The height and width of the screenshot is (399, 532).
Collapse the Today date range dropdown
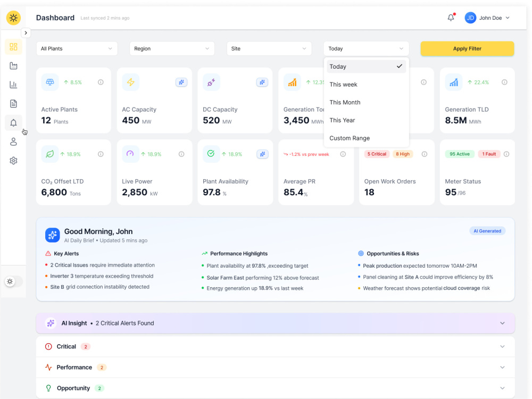(x=366, y=48)
